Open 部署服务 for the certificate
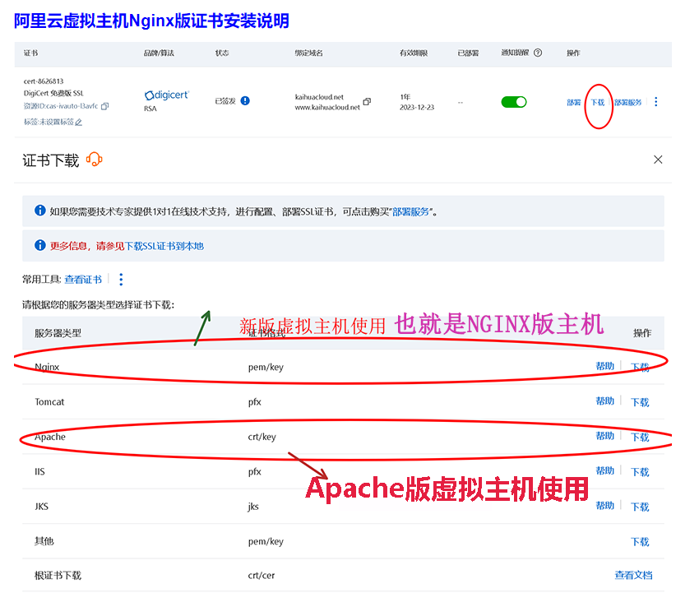This screenshot has height=616, width=699. click(627, 103)
